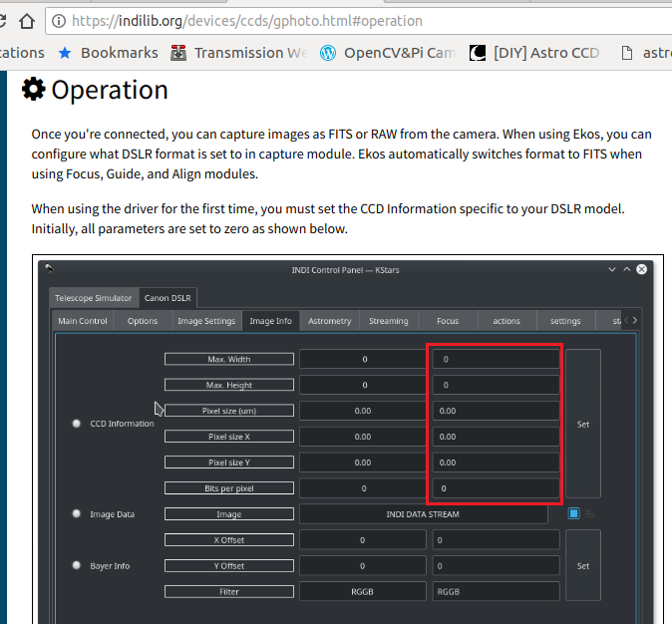Open the Streaming tab

[389, 321]
